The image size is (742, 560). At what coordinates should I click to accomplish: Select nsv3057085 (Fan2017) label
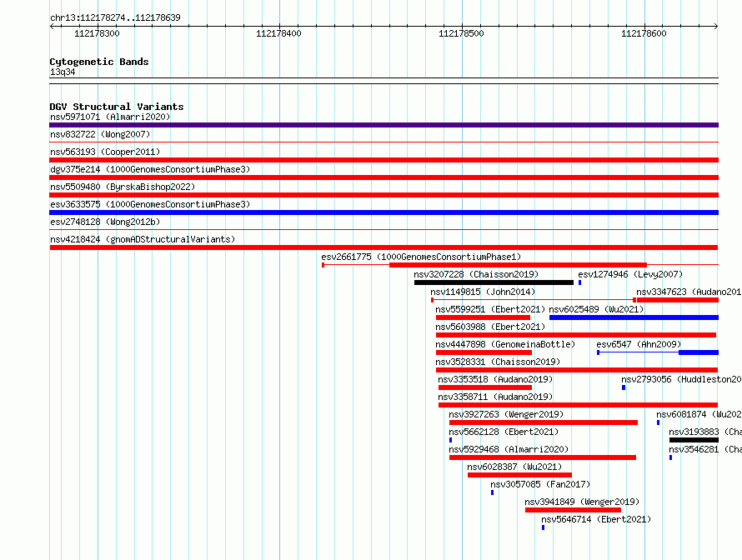click(540, 484)
